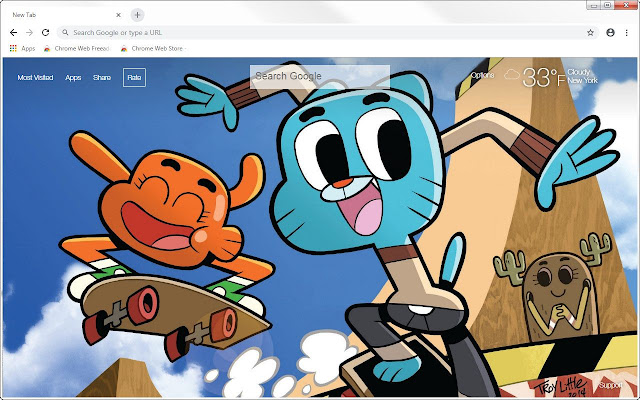The height and width of the screenshot is (400, 640).
Task: Open the Chrome three-dot menu
Action: coord(627,33)
